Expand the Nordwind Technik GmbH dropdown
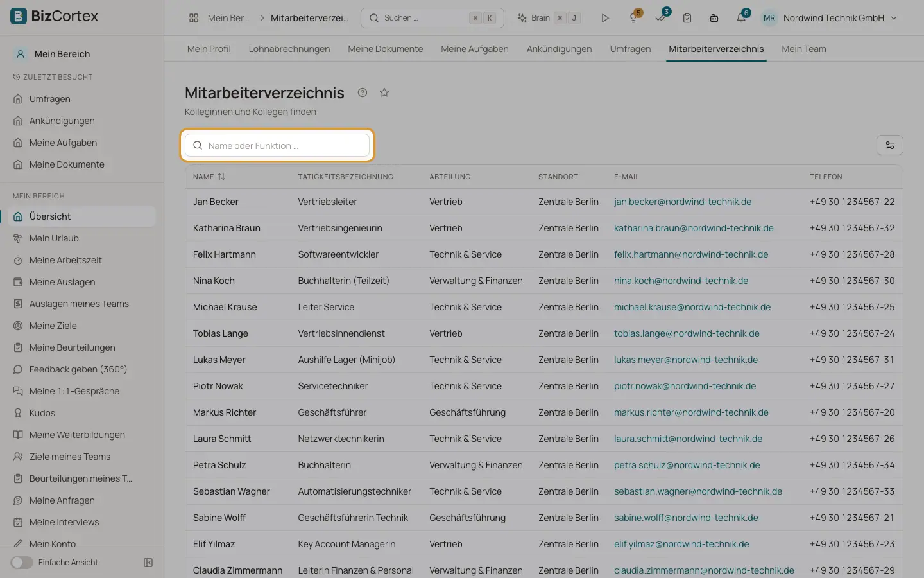Screen dimensions: 924x578 [841, 18]
